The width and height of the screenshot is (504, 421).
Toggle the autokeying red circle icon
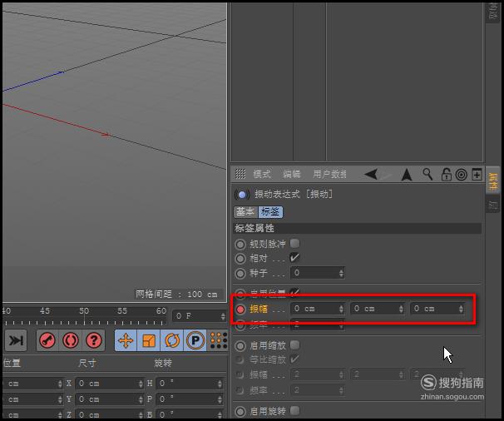point(71,340)
